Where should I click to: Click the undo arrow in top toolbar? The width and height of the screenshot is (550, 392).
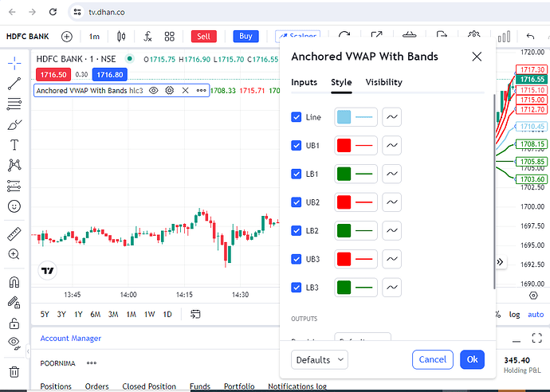click(x=530, y=37)
